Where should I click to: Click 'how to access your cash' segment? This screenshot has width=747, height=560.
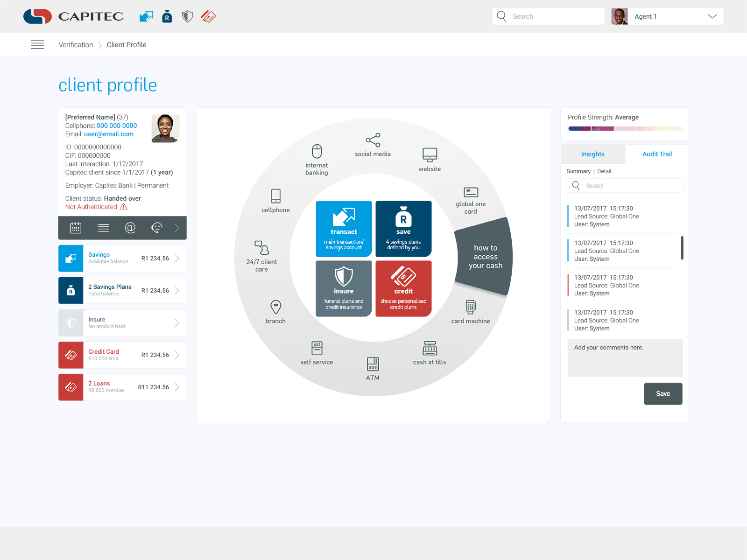click(485, 257)
